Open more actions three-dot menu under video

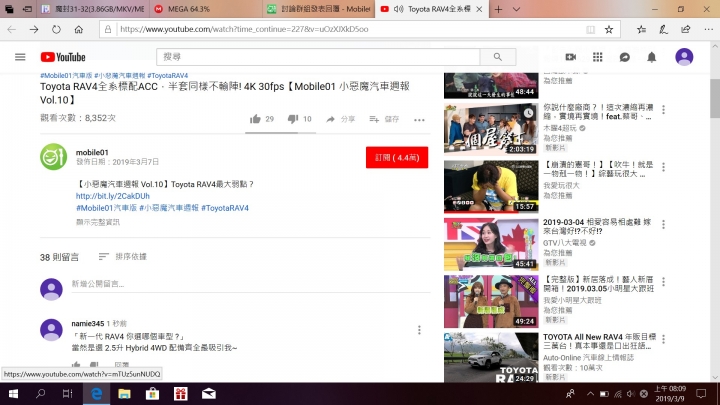(x=419, y=120)
